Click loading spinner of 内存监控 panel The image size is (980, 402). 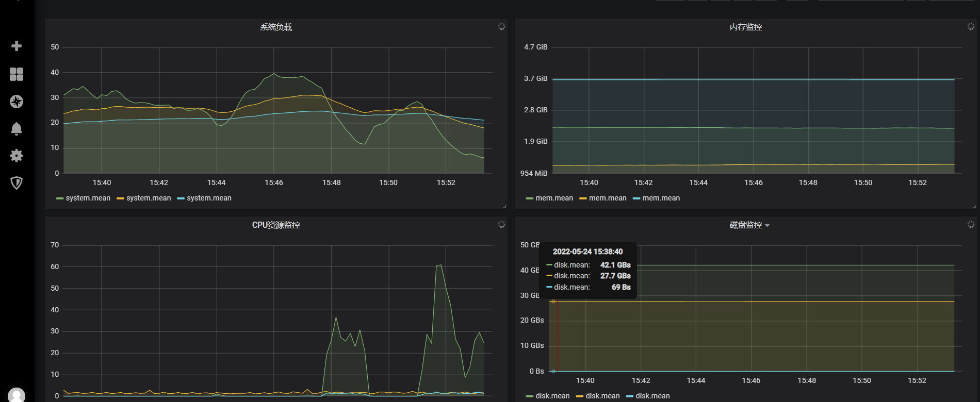pyautogui.click(x=971, y=26)
